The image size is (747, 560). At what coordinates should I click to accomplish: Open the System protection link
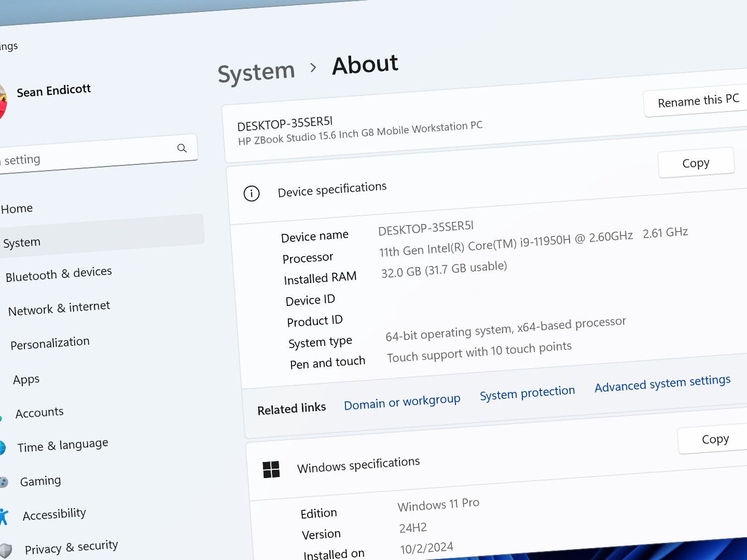point(527,393)
